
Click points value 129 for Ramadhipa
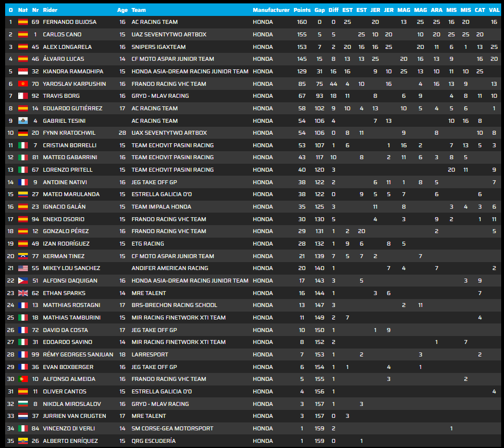point(302,71)
